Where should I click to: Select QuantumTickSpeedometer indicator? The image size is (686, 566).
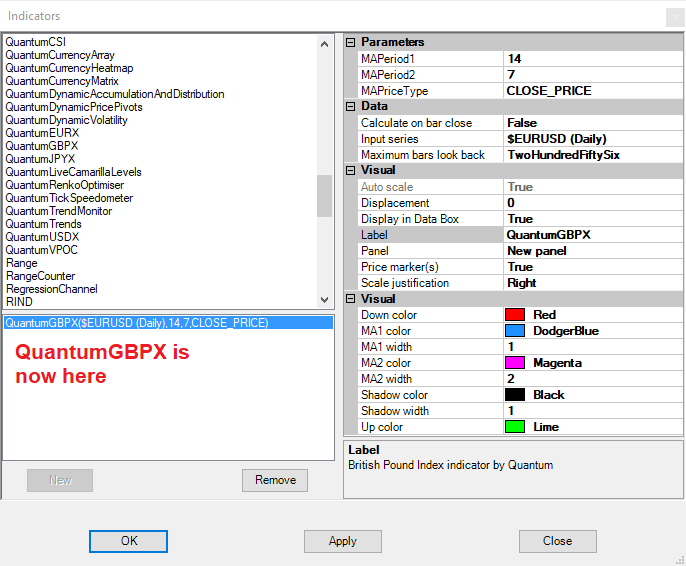(69, 198)
